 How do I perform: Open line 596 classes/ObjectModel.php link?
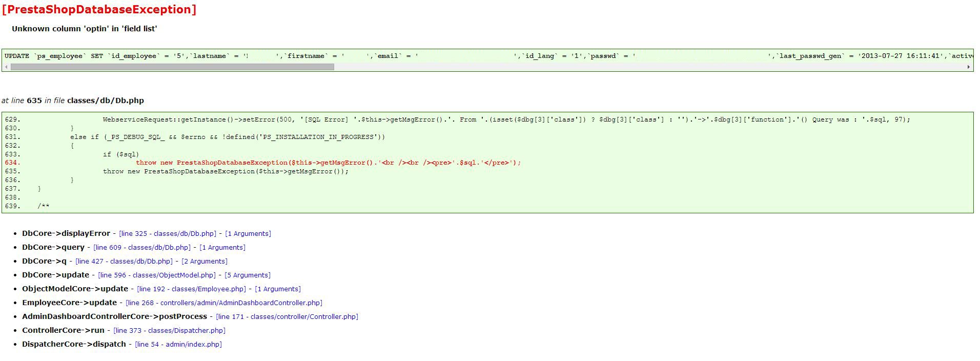click(x=157, y=275)
